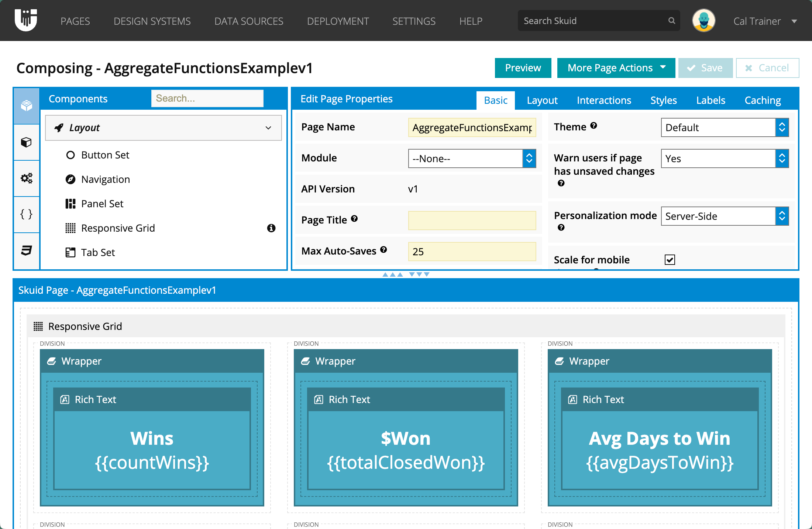Click the info icon next to Responsive Grid
This screenshot has width=812, height=529.
[x=271, y=228]
